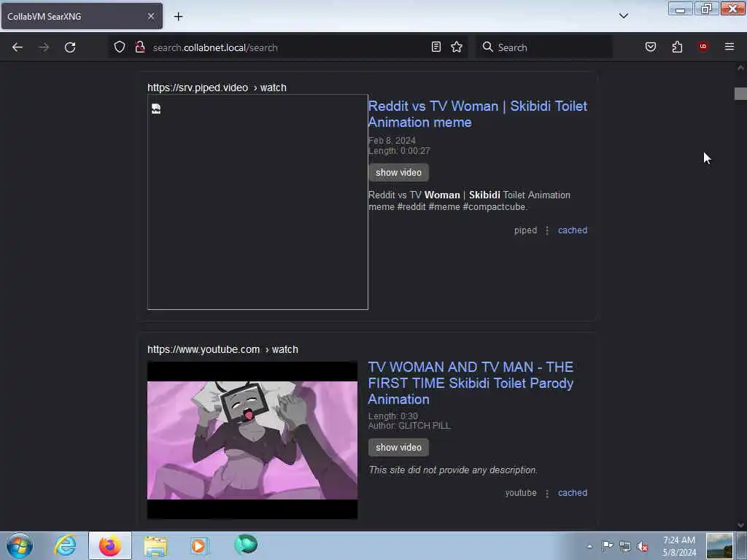Open the uBlock Origin extension icon
This screenshot has height=560, width=747.
pyautogui.click(x=703, y=47)
